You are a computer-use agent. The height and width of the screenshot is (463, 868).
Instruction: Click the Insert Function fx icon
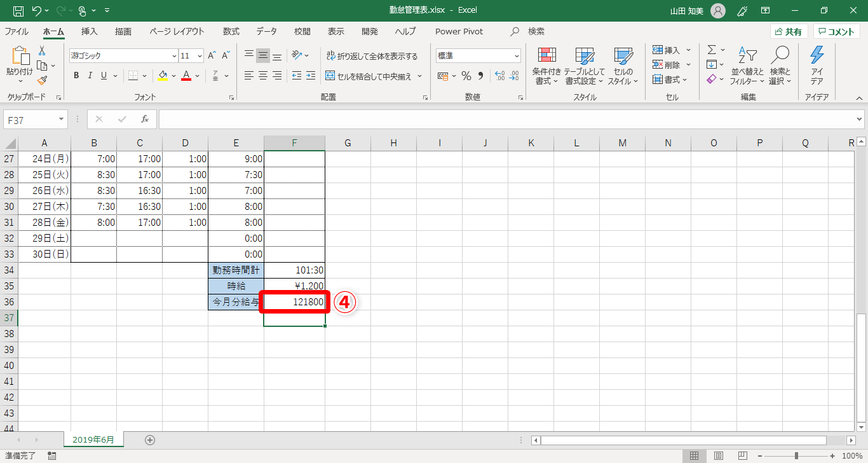(x=144, y=119)
